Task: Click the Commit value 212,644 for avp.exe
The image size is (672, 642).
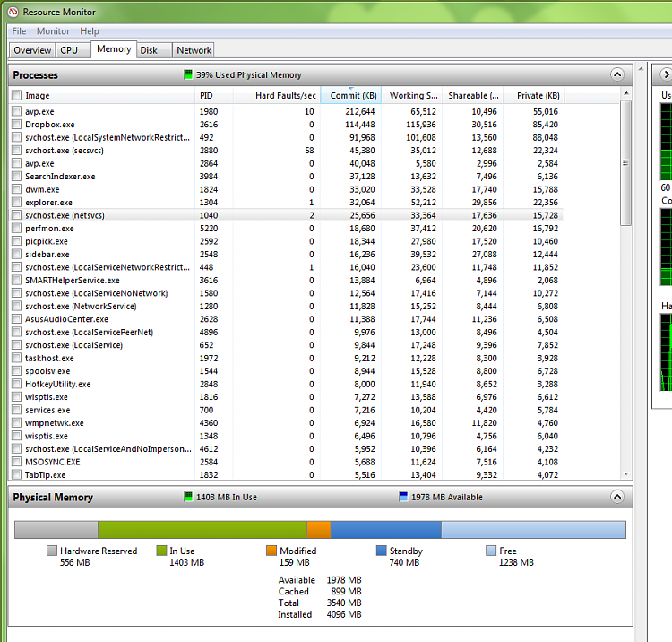Action: point(360,111)
